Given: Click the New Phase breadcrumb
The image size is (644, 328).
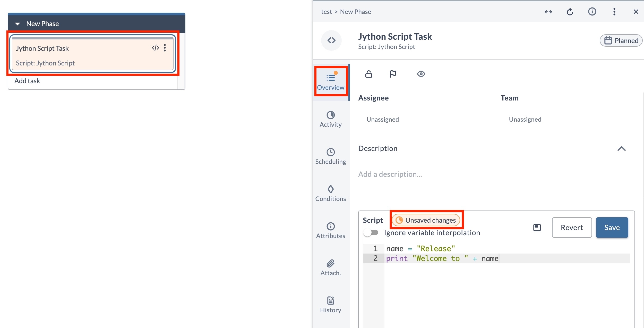Looking at the screenshot, I should [x=355, y=12].
